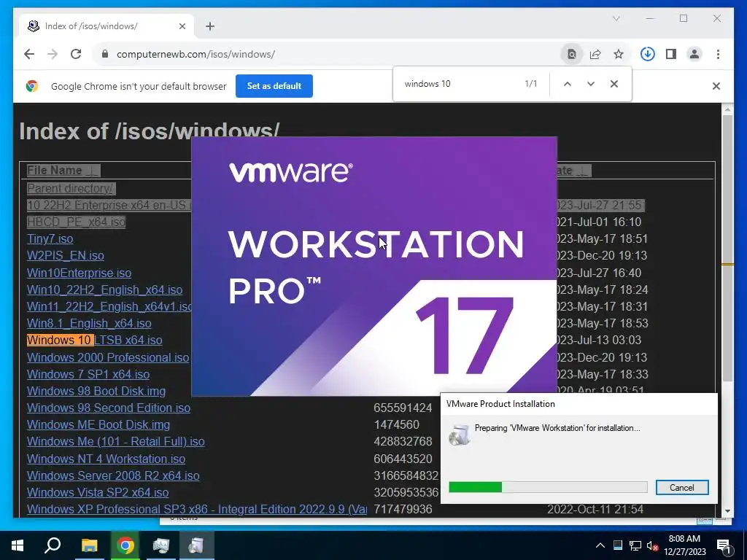Viewport: 747px width, 560px height.
Task: Open the Windows Vista SP2 x64.iso link
Action: click(x=98, y=492)
